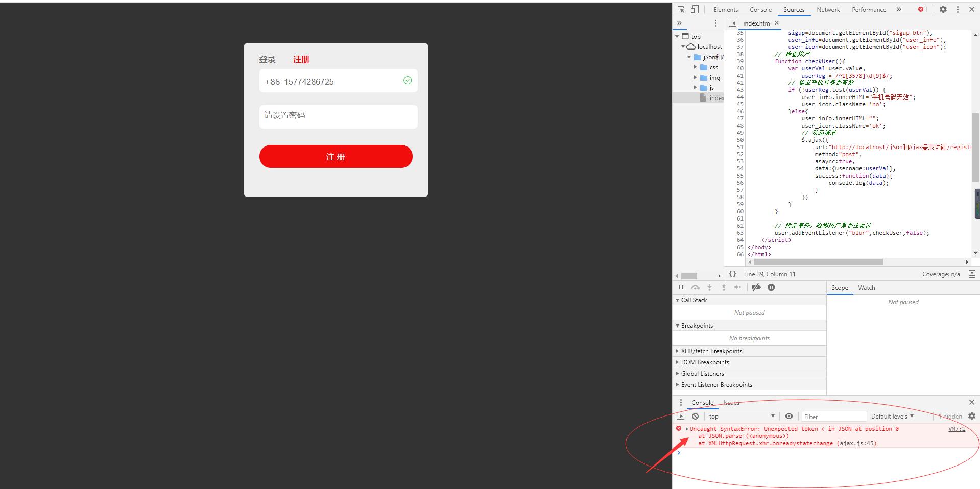Expand DOM Breakpoints section
980x489 pixels.
pos(749,362)
